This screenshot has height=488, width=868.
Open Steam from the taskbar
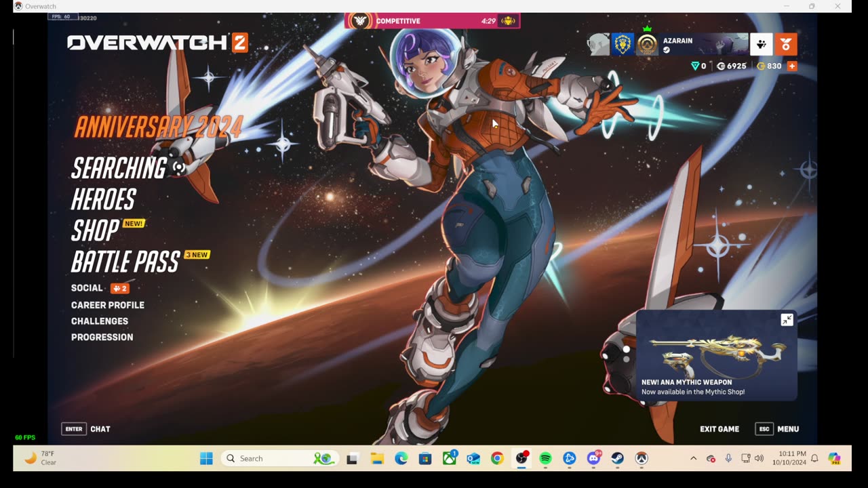click(x=617, y=459)
